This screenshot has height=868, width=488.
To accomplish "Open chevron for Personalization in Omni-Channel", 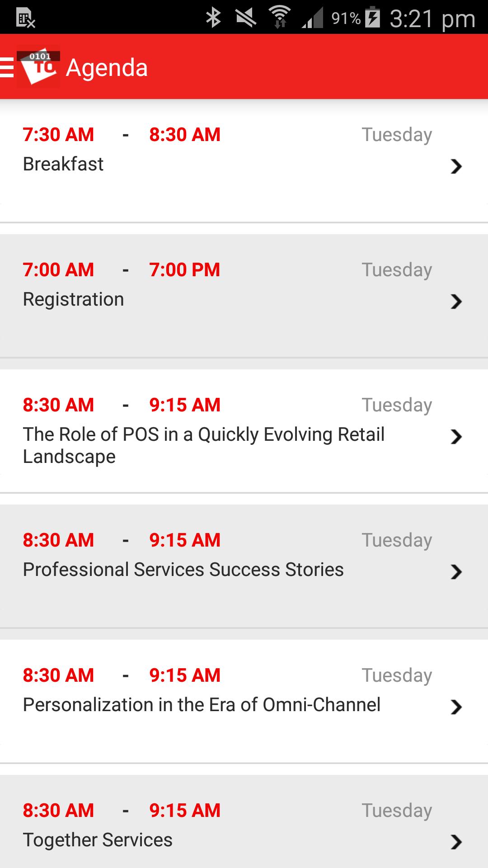I will pyautogui.click(x=456, y=707).
